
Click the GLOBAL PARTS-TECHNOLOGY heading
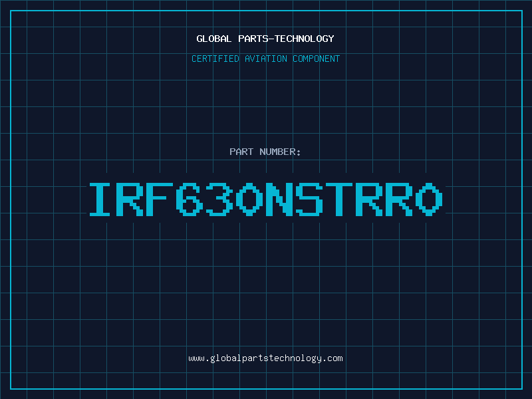265,39
